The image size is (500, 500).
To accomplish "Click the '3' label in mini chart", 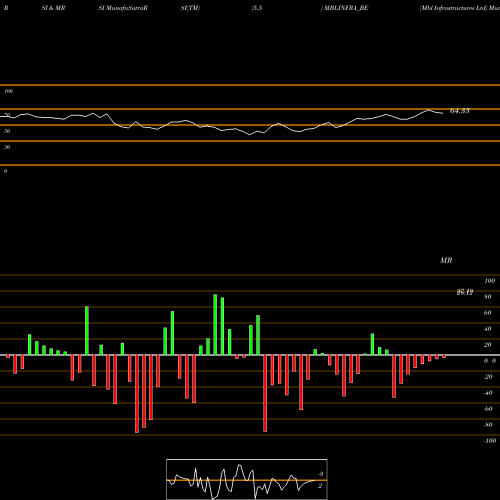I will coord(321,474).
